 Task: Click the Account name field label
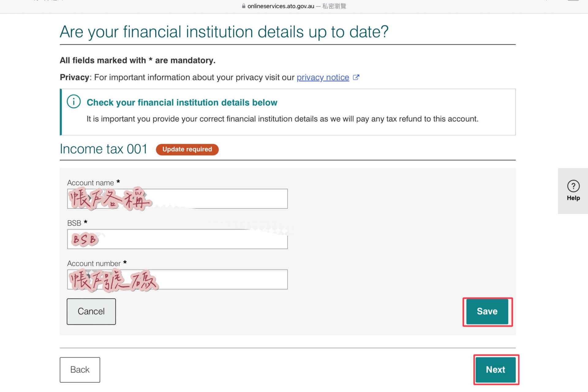click(90, 183)
